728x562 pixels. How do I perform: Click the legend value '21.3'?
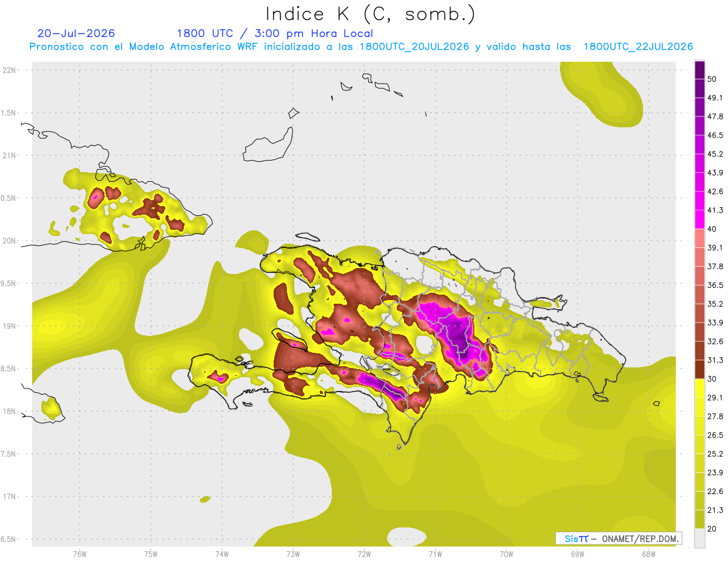tap(715, 510)
